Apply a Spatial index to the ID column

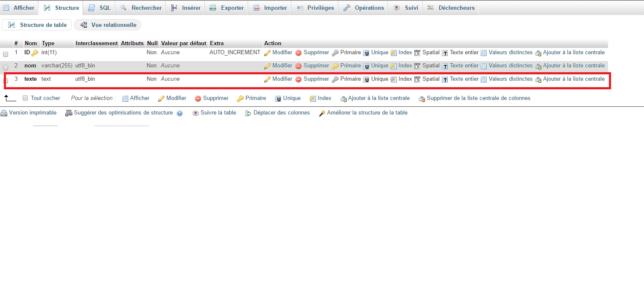click(418, 52)
